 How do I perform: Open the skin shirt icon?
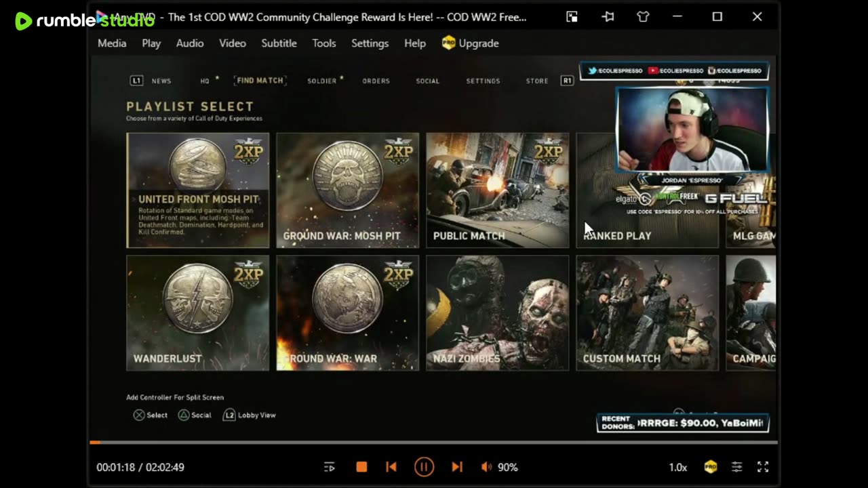tap(643, 17)
